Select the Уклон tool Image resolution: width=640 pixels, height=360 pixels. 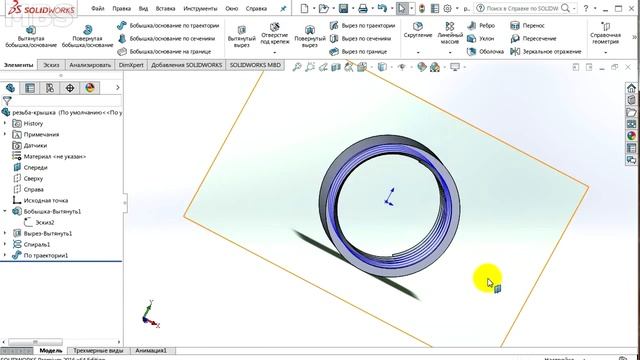pyautogui.click(x=480, y=38)
